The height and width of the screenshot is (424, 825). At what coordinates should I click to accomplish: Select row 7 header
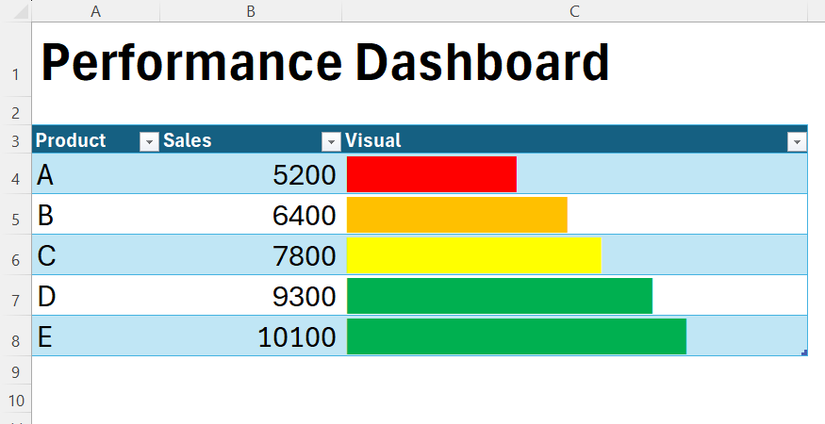[x=16, y=296]
